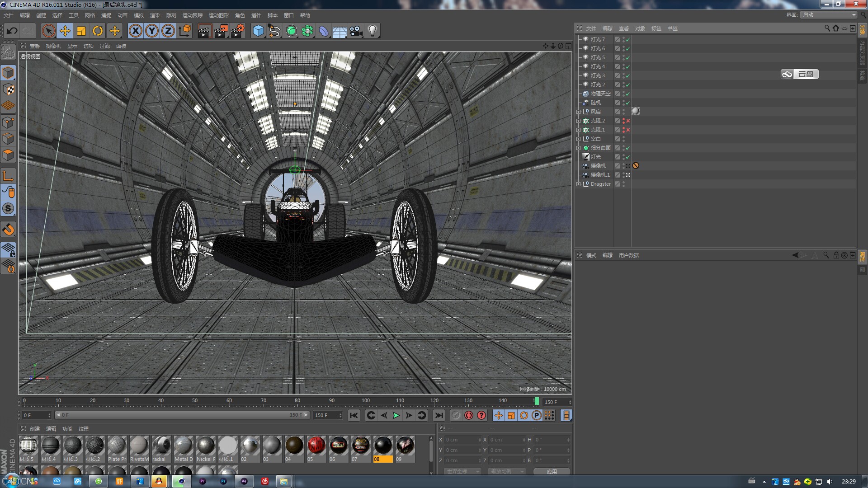Add a Light from the toolbar
This screenshot has height=488, width=868.
coord(372,31)
